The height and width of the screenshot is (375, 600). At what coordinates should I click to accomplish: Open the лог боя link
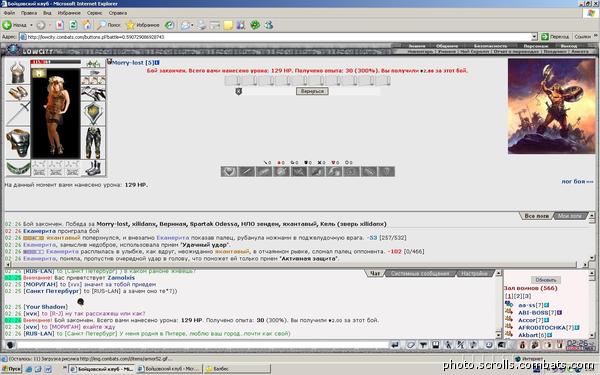(577, 181)
